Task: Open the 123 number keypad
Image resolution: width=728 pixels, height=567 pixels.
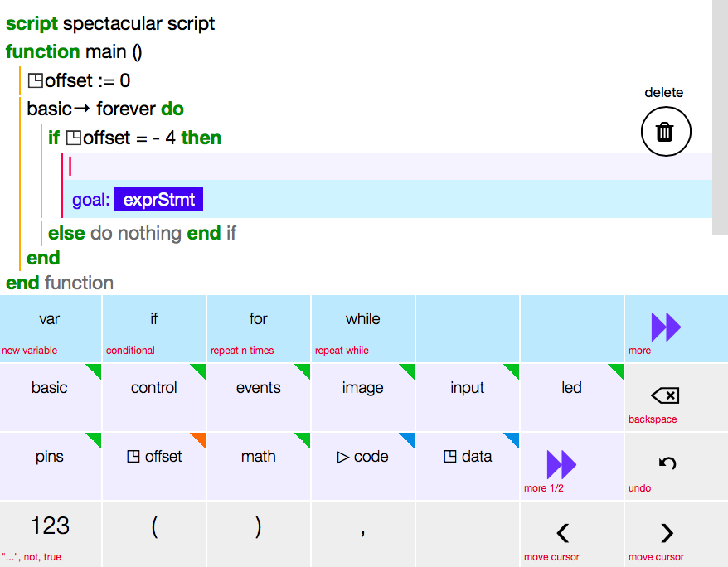Action: pos(50,526)
